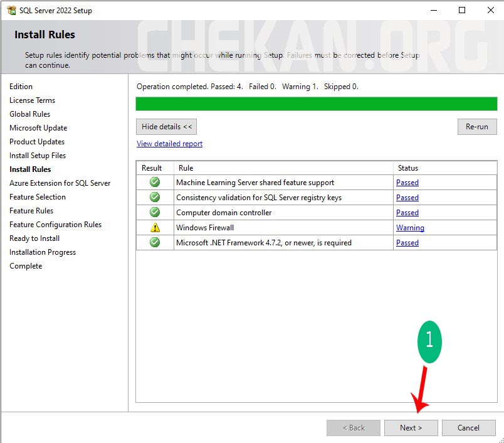The image size is (504, 443).
Task: Minimize the SQL Server Setup window
Action: (434, 10)
